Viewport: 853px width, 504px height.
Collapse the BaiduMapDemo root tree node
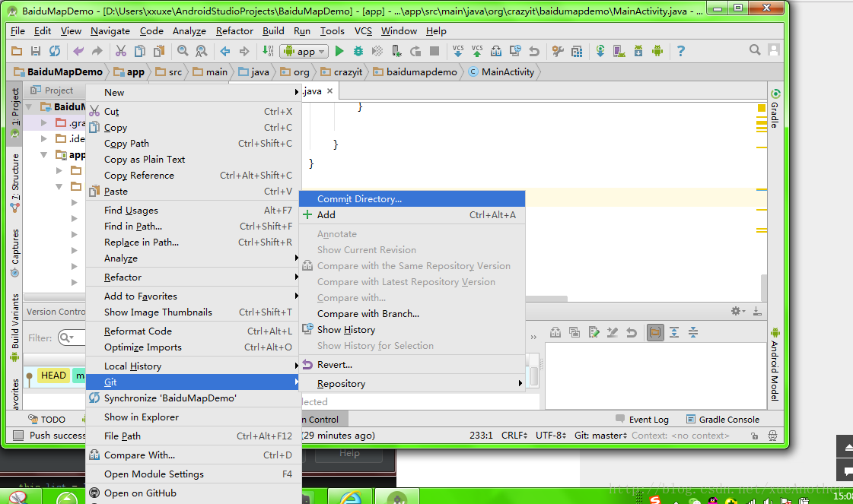coord(30,107)
